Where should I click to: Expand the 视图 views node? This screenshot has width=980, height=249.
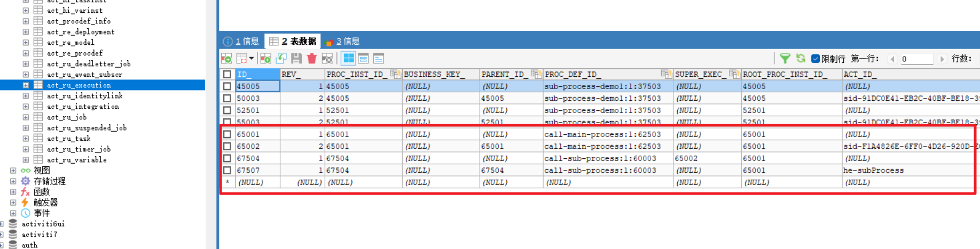point(13,170)
